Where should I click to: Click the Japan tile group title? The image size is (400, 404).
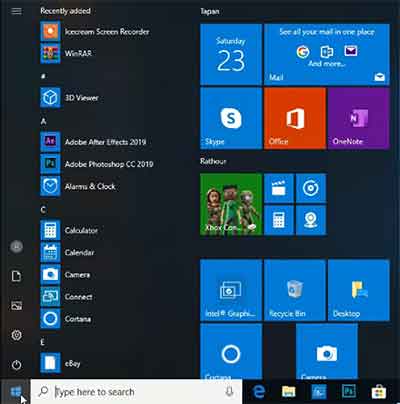click(210, 11)
